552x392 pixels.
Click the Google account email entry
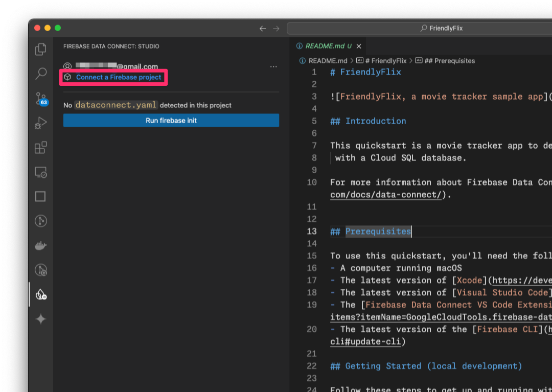coord(117,66)
